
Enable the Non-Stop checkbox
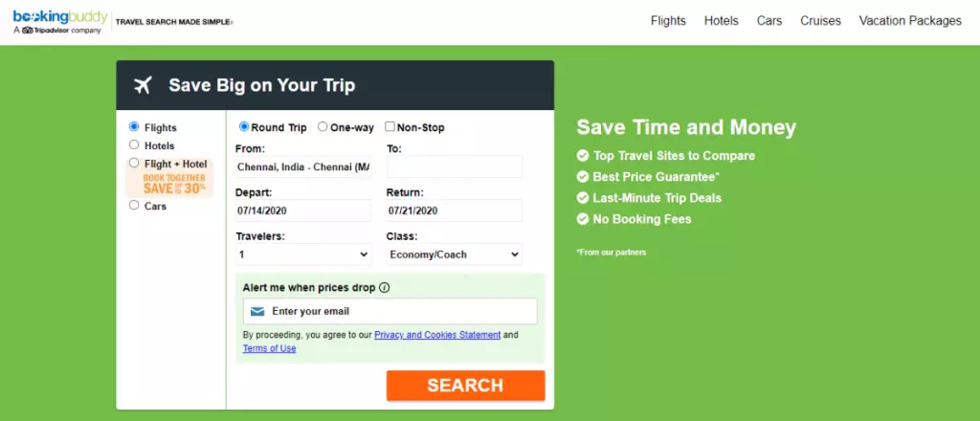click(x=390, y=126)
